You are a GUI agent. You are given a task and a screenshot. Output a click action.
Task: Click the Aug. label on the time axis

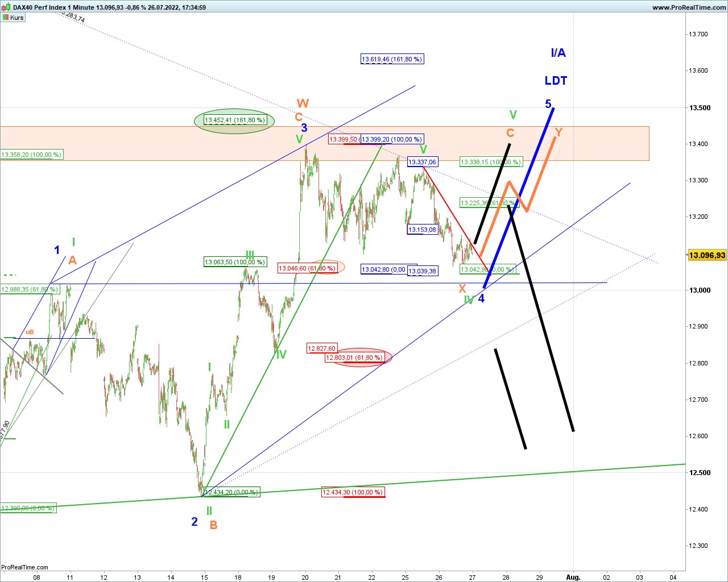[x=573, y=577]
